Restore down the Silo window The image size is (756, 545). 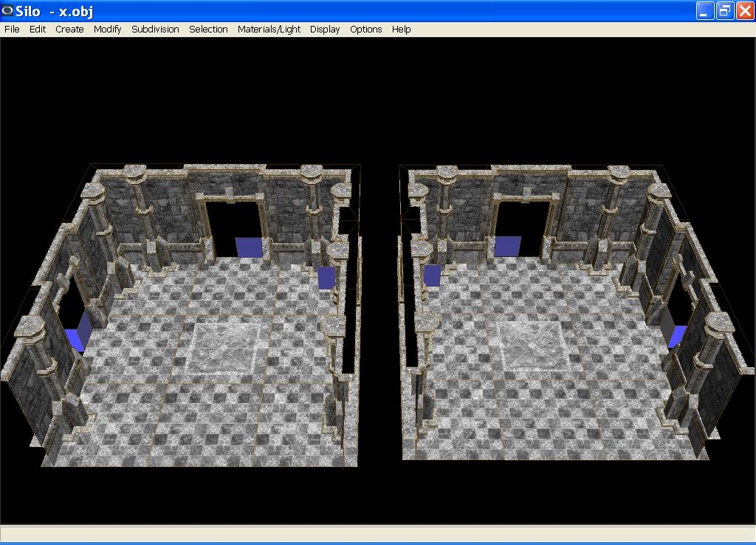pos(724,11)
